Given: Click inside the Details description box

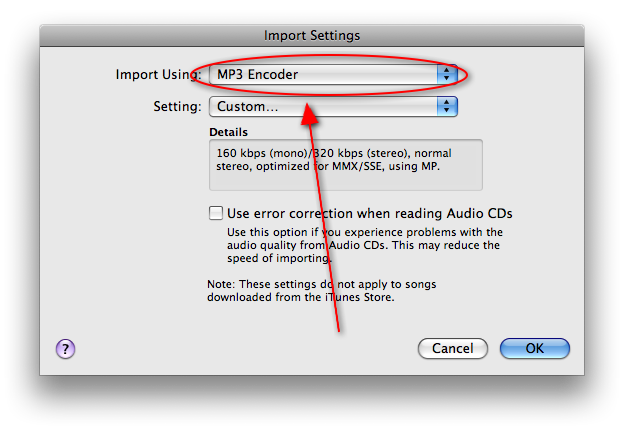Looking at the screenshot, I should [x=346, y=165].
